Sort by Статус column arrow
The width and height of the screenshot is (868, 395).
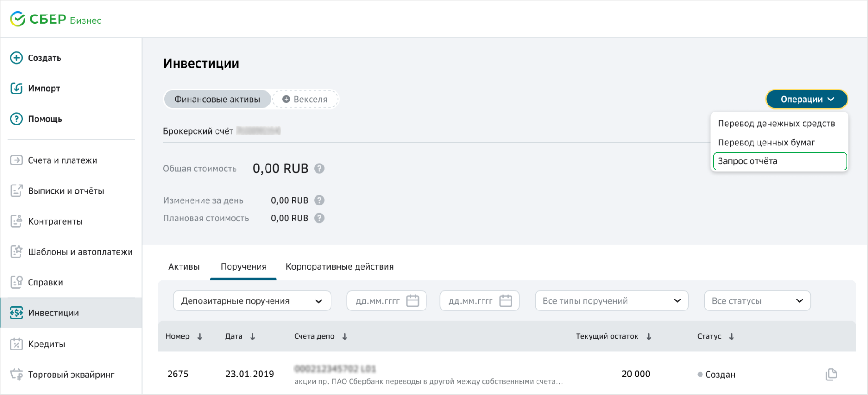(x=731, y=336)
